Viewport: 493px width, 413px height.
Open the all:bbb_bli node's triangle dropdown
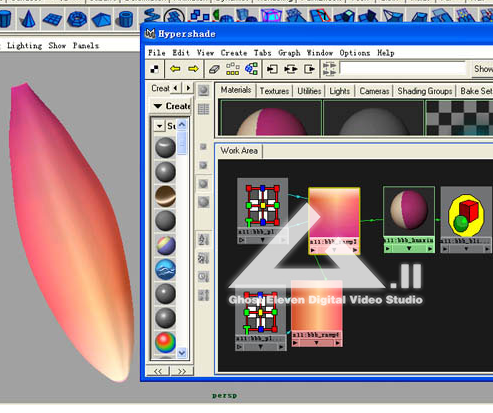[x=466, y=249]
